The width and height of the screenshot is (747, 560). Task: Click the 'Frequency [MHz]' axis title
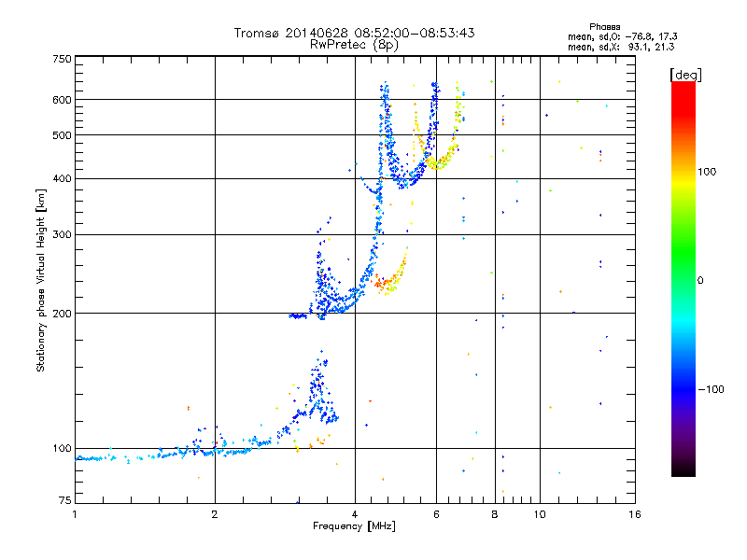pos(354,526)
